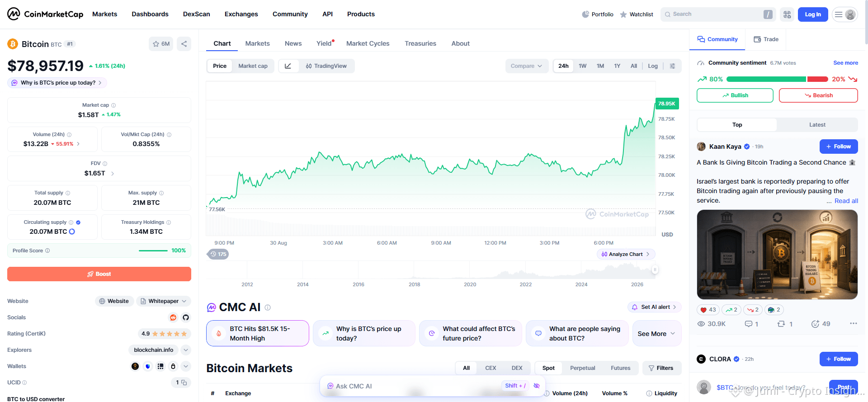Open Set AI alert

[654, 307]
